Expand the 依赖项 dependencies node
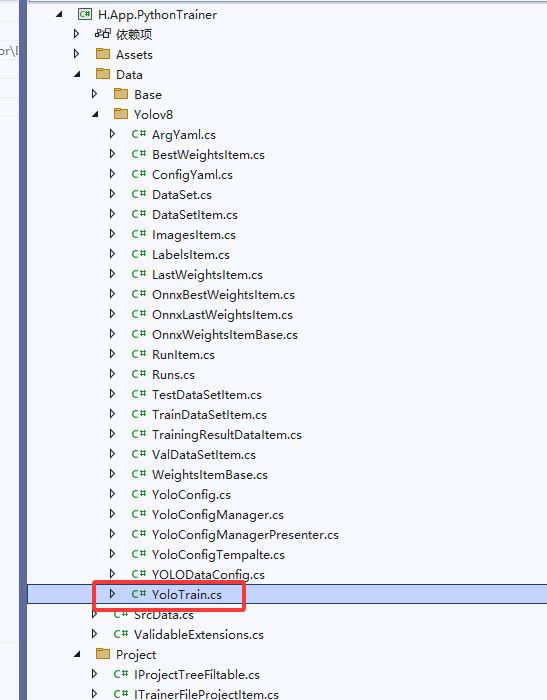Screen dimensions: 547x700 pyautogui.click(x=76, y=33)
